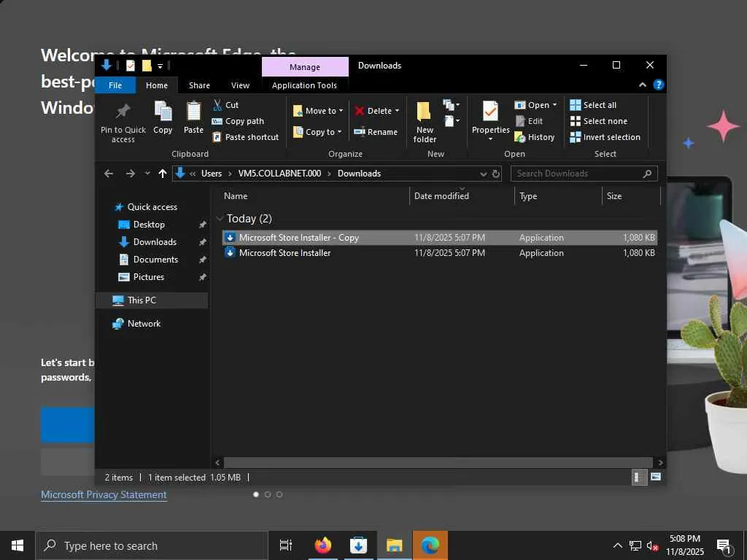Select Microsoft Store Installer - Copy file
The image size is (747, 560).
pyautogui.click(x=439, y=238)
